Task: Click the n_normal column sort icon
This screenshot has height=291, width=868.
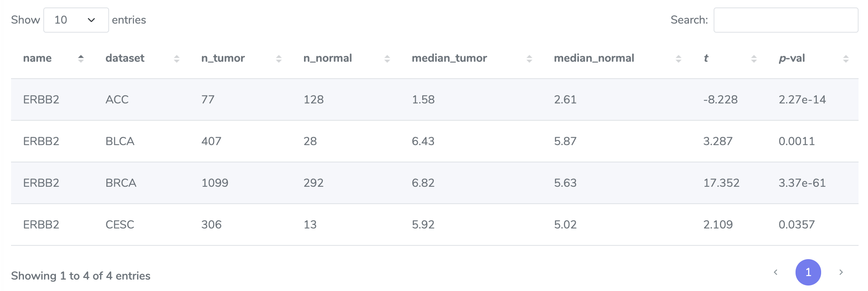Action: coord(387,59)
